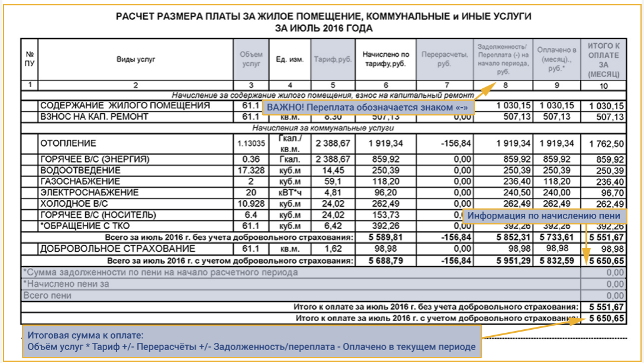Click the line "Всего пени"
Viewport: 644px width, 363px height.
47,295
